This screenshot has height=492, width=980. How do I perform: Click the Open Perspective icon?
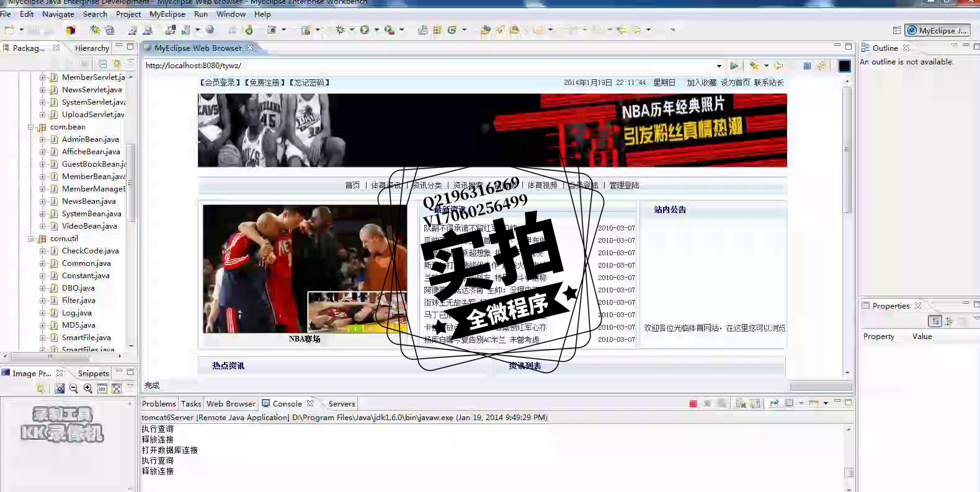tap(897, 30)
